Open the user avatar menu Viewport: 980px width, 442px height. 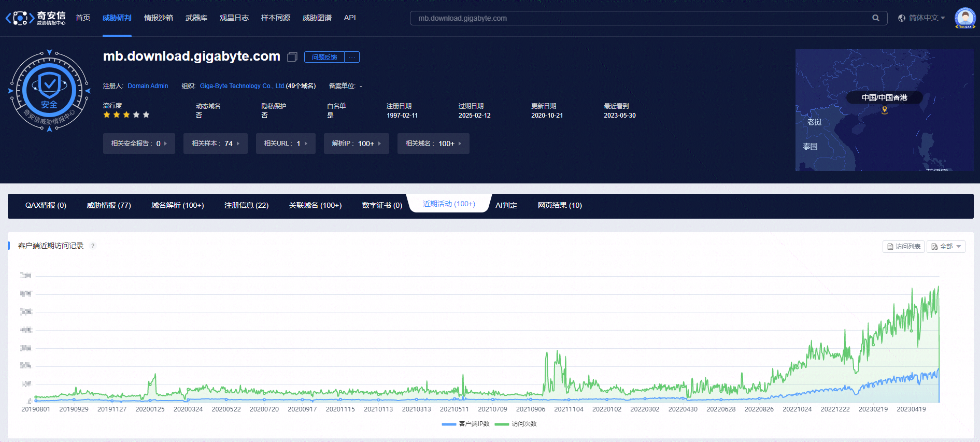coord(965,18)
